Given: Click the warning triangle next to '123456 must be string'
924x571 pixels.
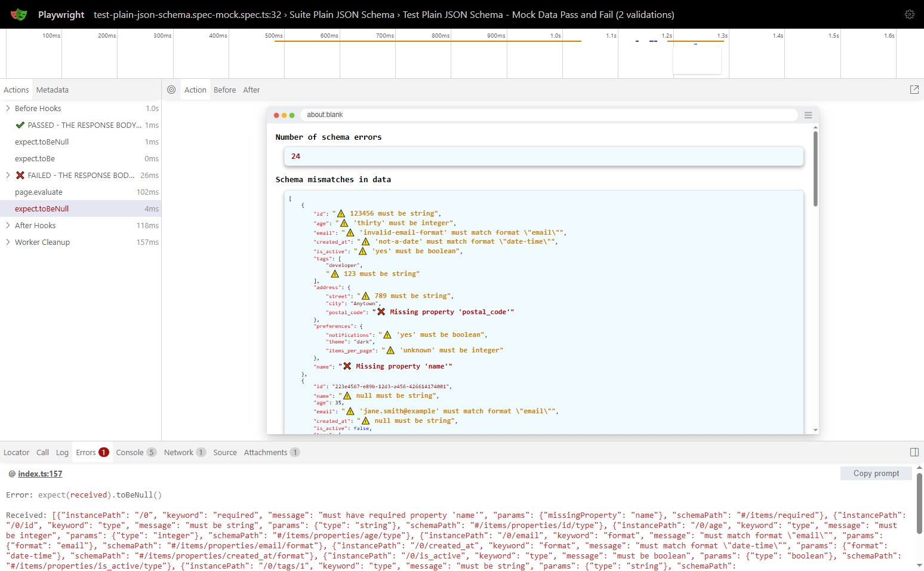Looking at the screenshot, I should click(340, 213).
